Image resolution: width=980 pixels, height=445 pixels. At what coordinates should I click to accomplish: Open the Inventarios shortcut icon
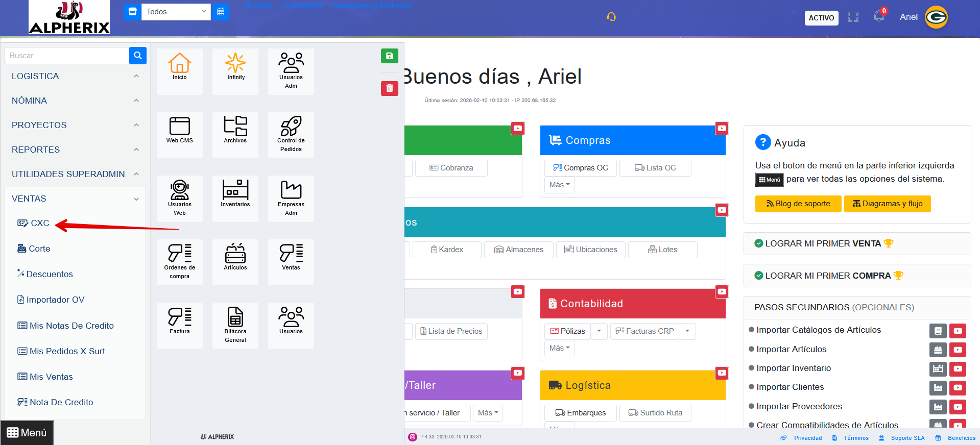(x=235, y=194)
